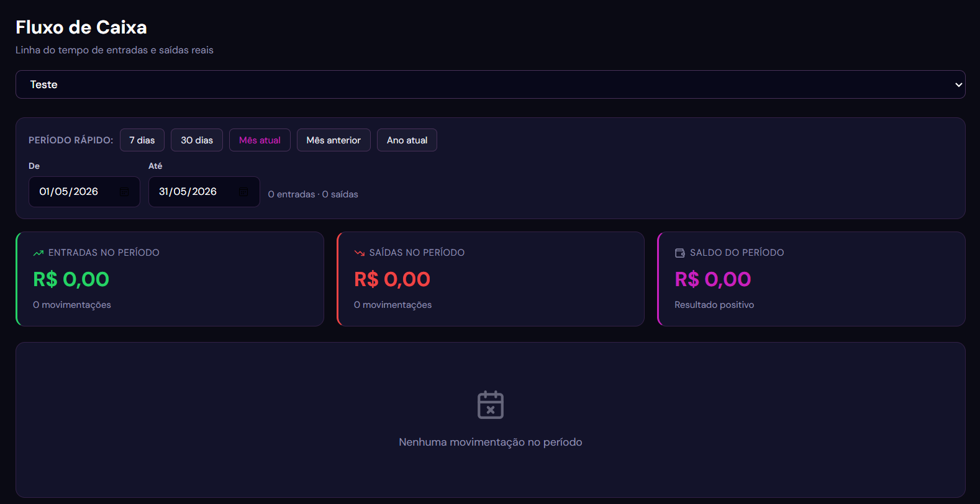The width and height of the screenshot is (980, 504).
Task: Click the empty calendar X icon
Action: pos(491,405)
